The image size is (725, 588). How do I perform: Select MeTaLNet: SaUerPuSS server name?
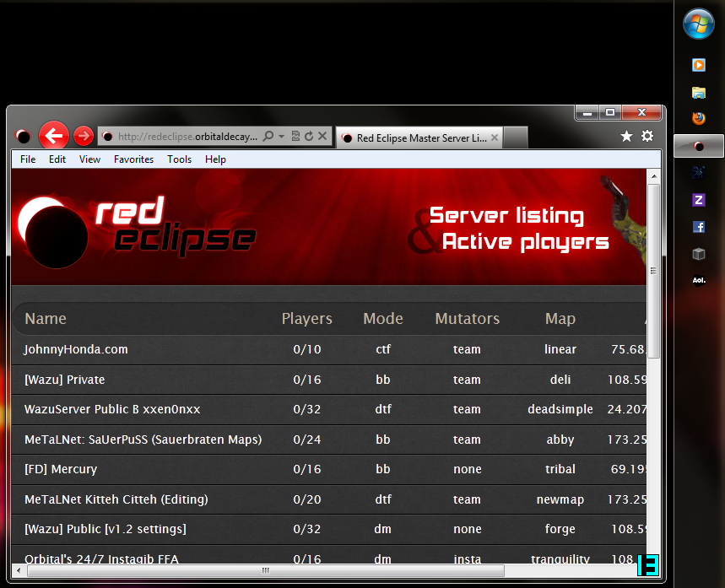click(x=143, y=440)
